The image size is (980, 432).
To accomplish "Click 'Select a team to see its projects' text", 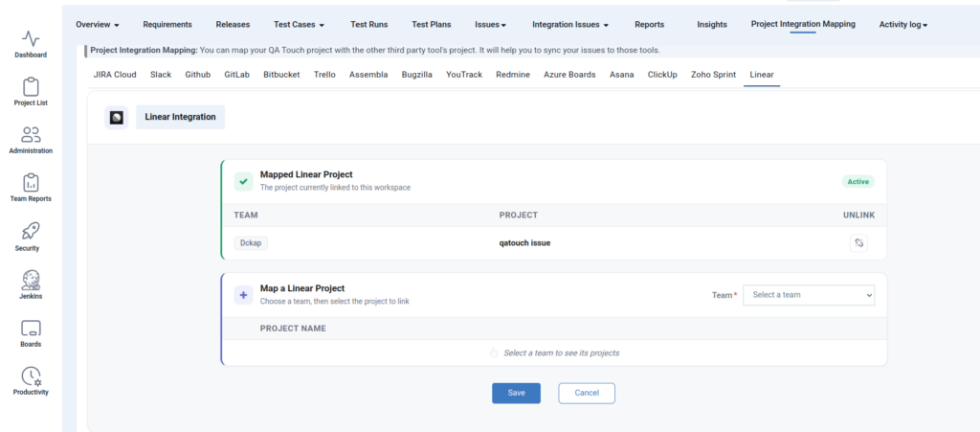I will (x=561, y=353).
